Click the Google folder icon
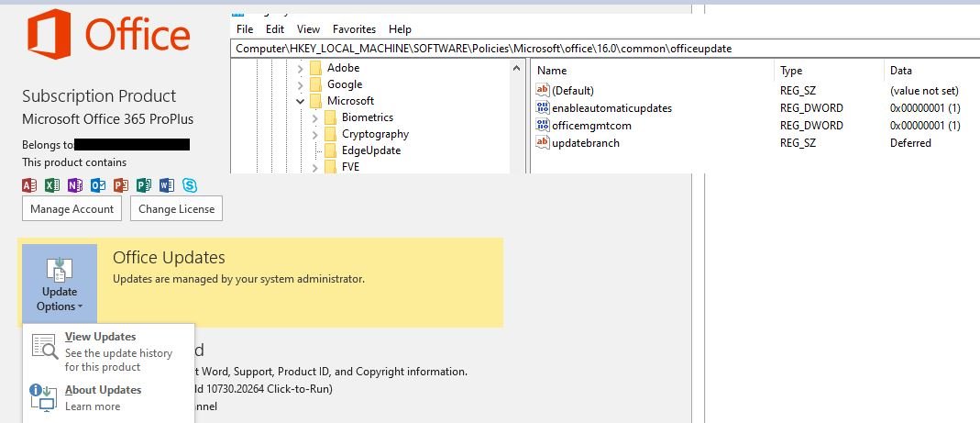980x423 pixels. pyautogui.click(x=315, y=83)
